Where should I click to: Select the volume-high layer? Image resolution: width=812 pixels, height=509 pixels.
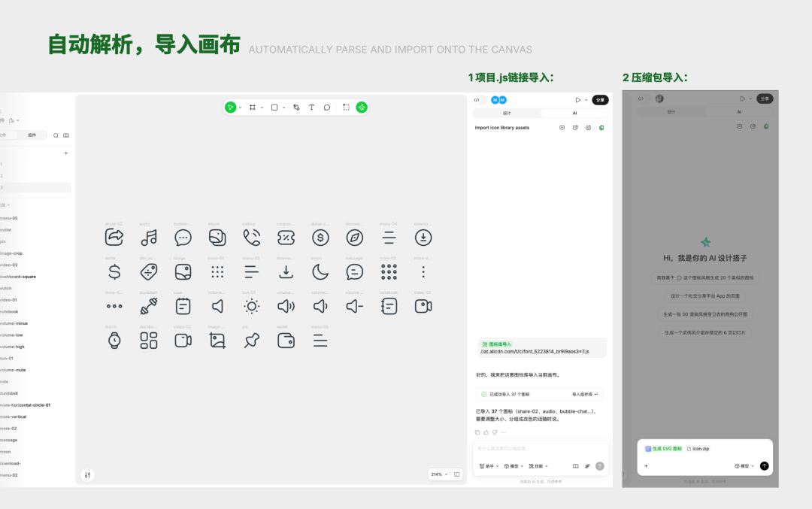(x=13, y=347)
